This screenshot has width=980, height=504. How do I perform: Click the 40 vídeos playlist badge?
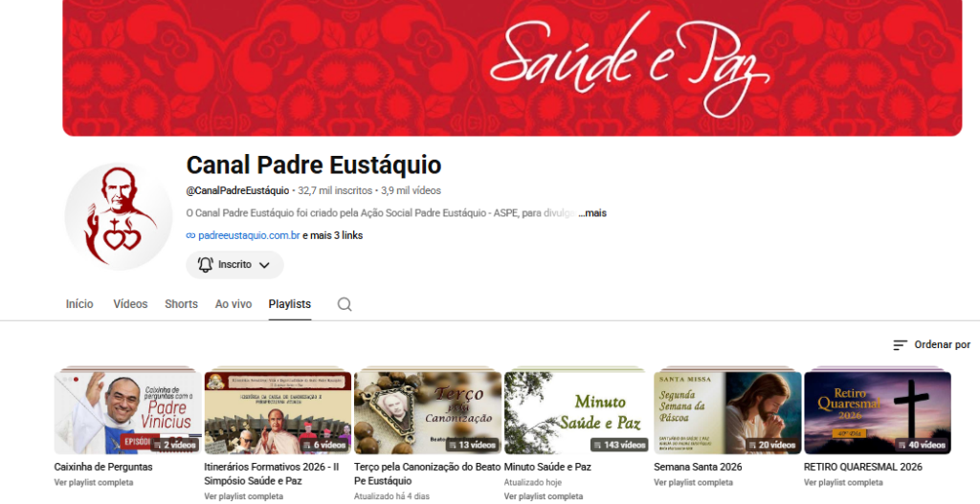coord(922,445)
